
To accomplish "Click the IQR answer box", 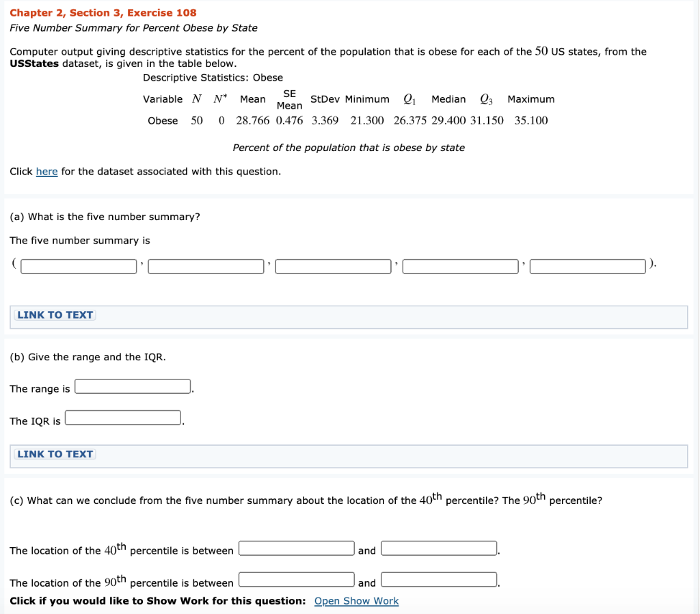I will tap(122, 417).
